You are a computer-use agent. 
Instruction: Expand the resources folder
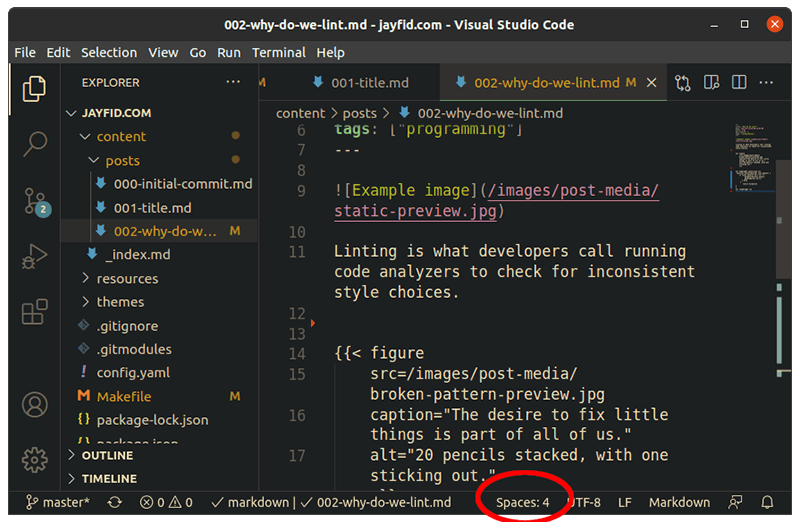pyautogui.click(x=159, y=279)
